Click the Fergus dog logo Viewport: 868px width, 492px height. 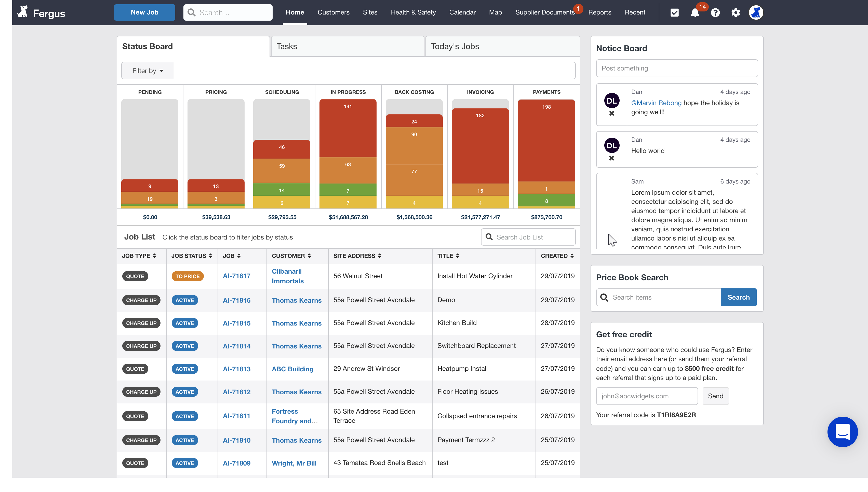click(23, 12)
